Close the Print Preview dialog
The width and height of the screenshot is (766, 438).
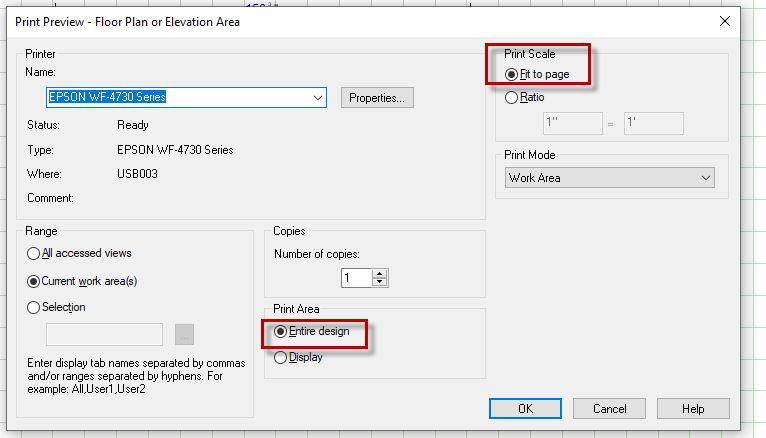723,21
